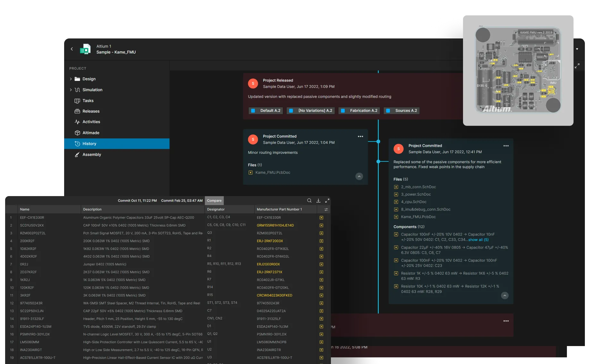Click the History clock icon
This screenshot has height=364, width=590.
(x=77, y=144)
